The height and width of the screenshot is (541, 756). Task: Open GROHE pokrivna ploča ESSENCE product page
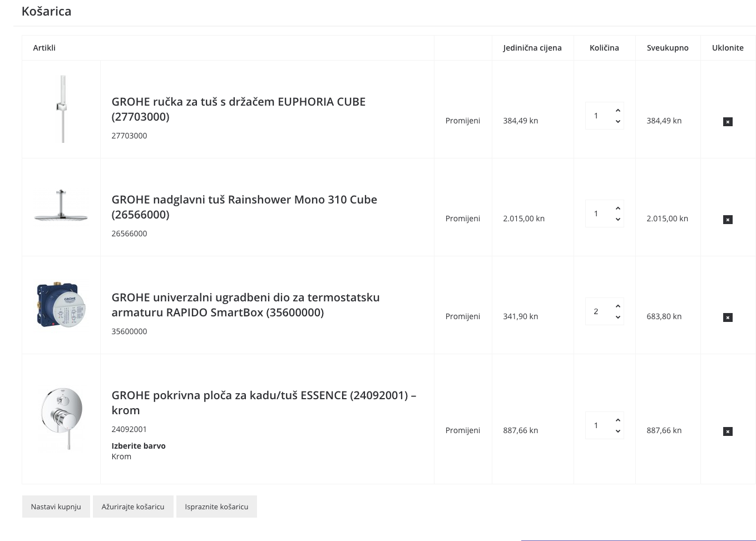click(x=264, y=403)
